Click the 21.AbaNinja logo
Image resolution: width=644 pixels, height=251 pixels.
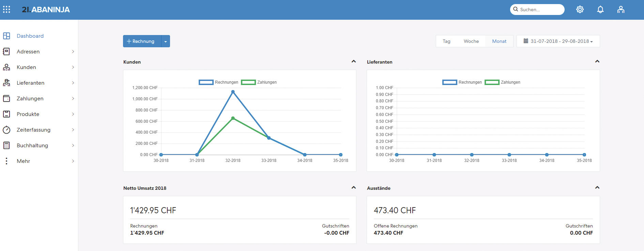pyautogui.click(x=46, y=10)
